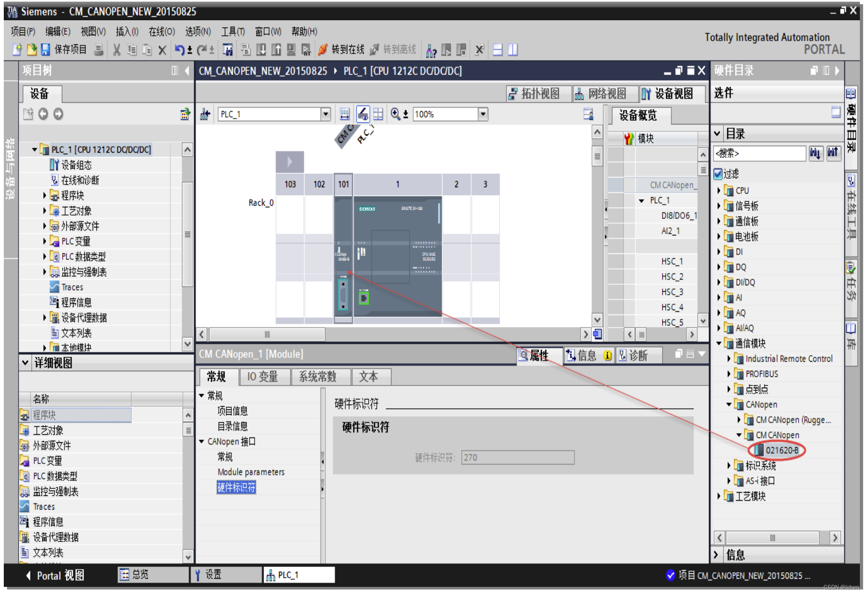This screenshot has width=868, height=595.
Task: Toggle show module labels icon in device toolbar
Action: (x=363, y=114)
